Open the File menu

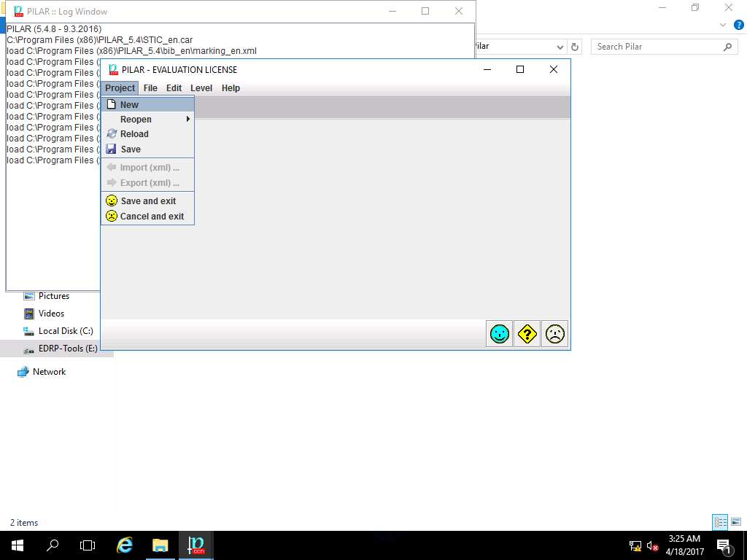[150, 88]
